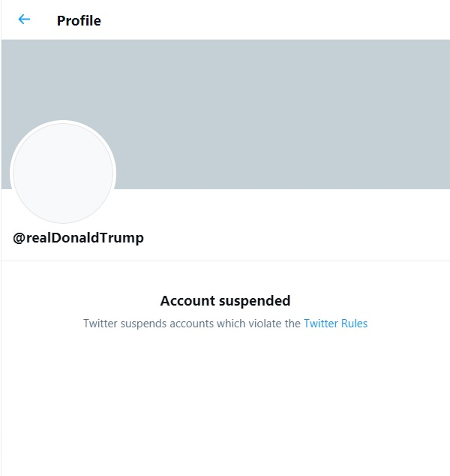The height and width of the screenshot is (476, 450).
Task: Select the @realDonaldTrump handle text
Action: 78,238
